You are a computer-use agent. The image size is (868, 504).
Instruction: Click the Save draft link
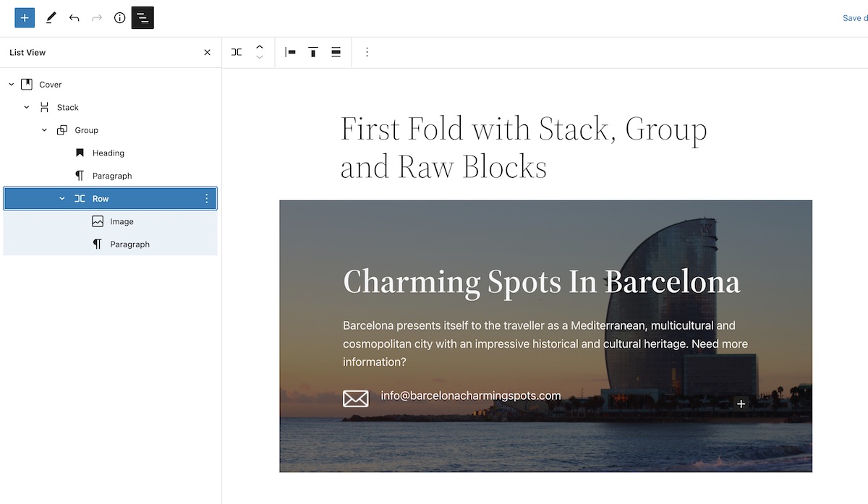pyautogui.click(x=855, y=18)
